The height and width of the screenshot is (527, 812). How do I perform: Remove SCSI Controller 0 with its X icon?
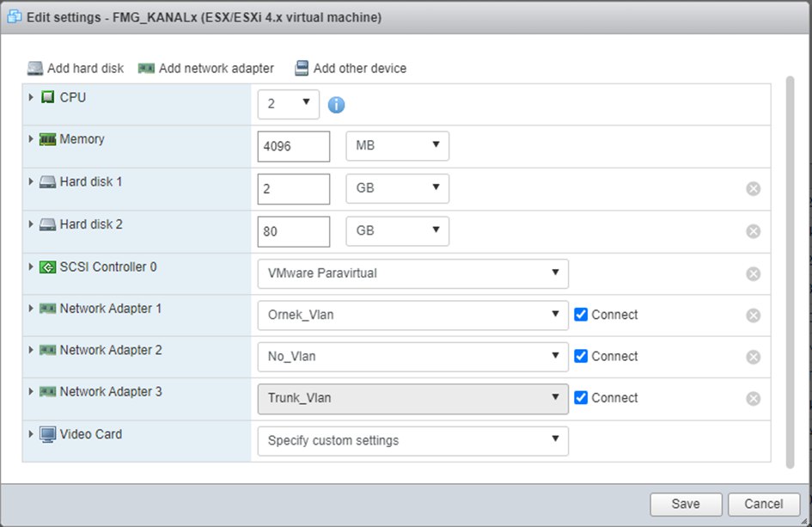754,274
